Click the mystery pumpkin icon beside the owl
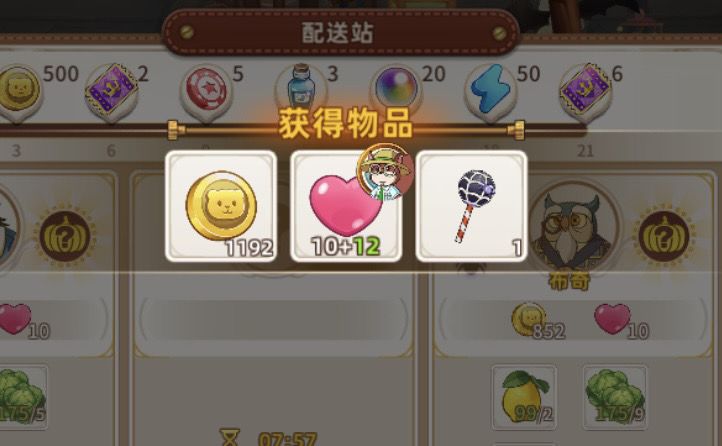This screenshot has height=446, width=722. [x=664, y=236]
